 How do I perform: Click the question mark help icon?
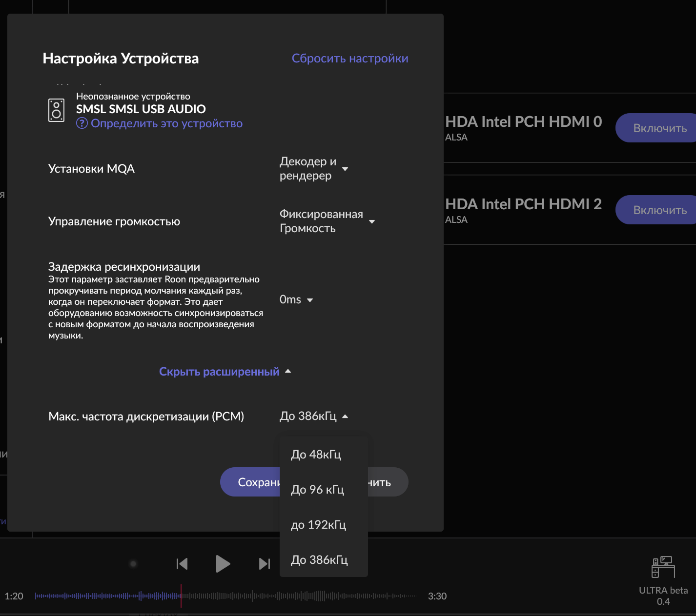(82, 123)
